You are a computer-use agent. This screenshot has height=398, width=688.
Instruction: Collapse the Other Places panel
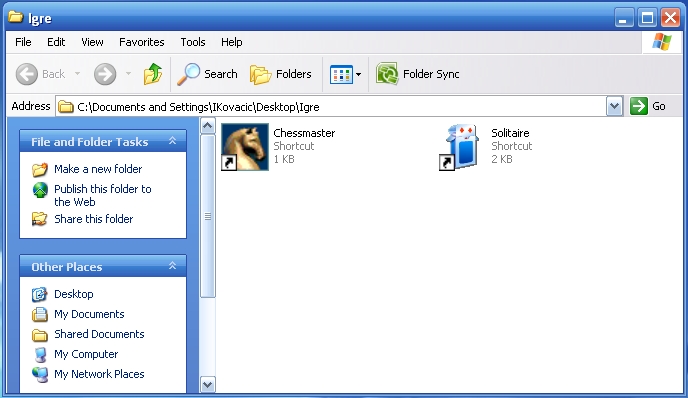[172, 266]
